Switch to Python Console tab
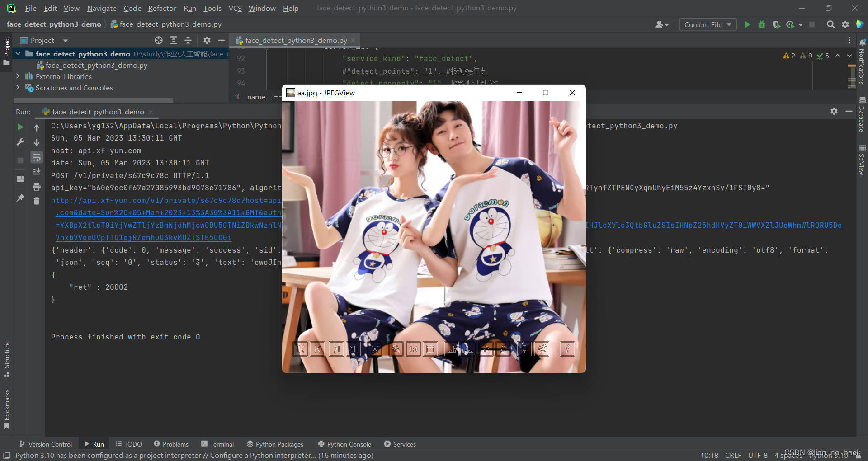 pyautogui.click(x=344, y=444)
